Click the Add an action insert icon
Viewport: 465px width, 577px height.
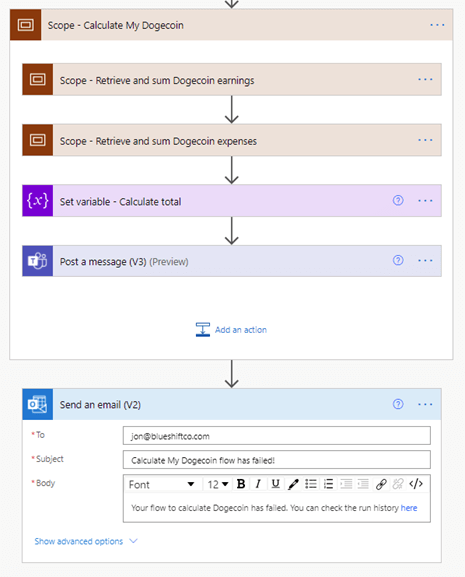[203, 329]
